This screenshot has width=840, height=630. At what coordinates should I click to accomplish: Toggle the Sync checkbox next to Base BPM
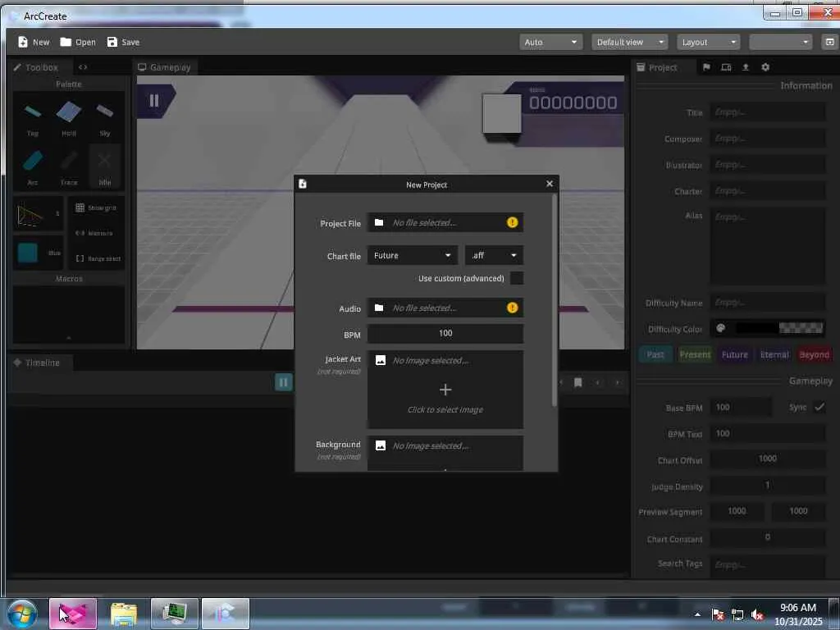tap(819, 407)
